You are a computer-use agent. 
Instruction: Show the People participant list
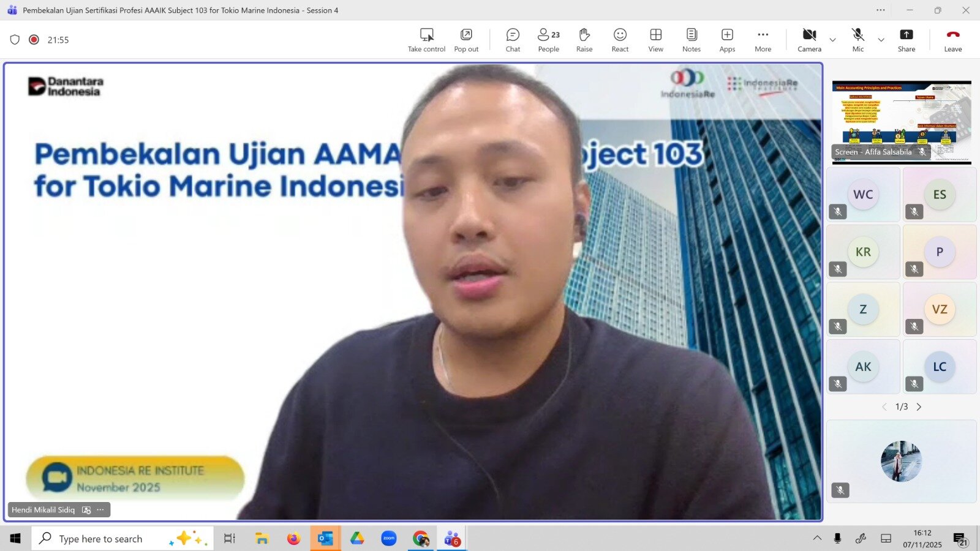tap(548, 40)
